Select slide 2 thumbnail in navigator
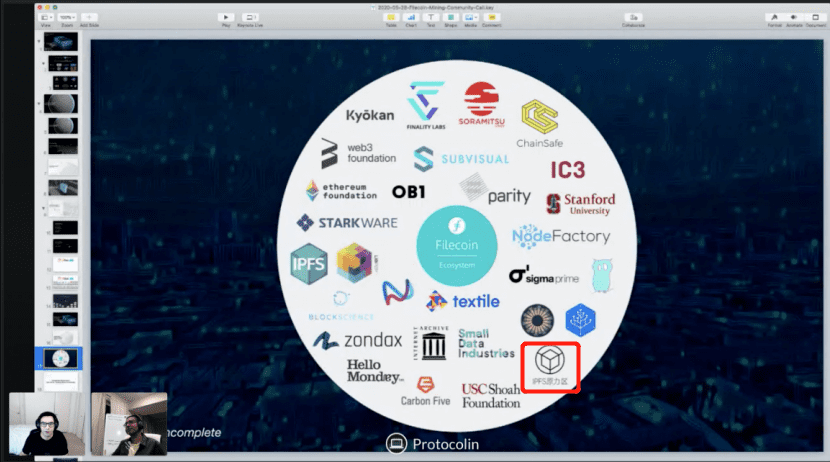Screen dimensions: 830x462 [x=63, y=64]
